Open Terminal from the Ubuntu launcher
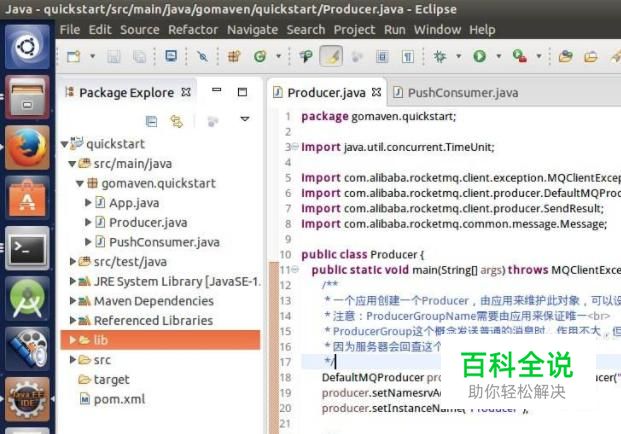Image resolution: width=621 pixels, height=434 pixels. [x=27, y=248]
